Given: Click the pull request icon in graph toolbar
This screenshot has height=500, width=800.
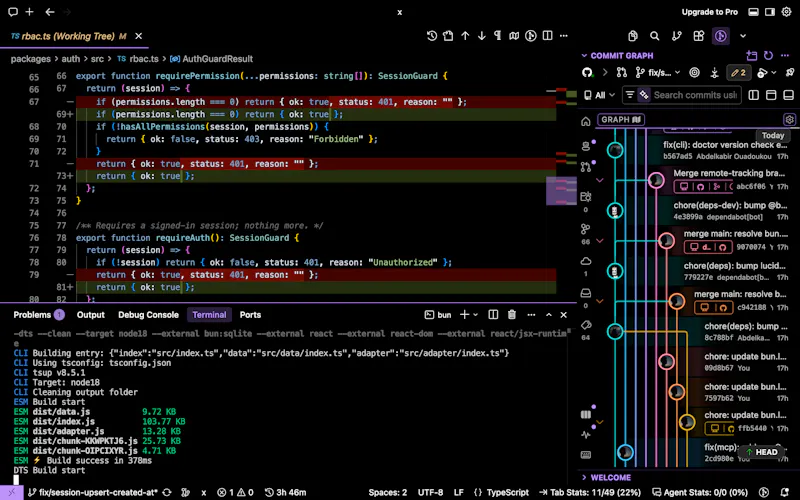Looking at the screenshot, I should point(621,72).
